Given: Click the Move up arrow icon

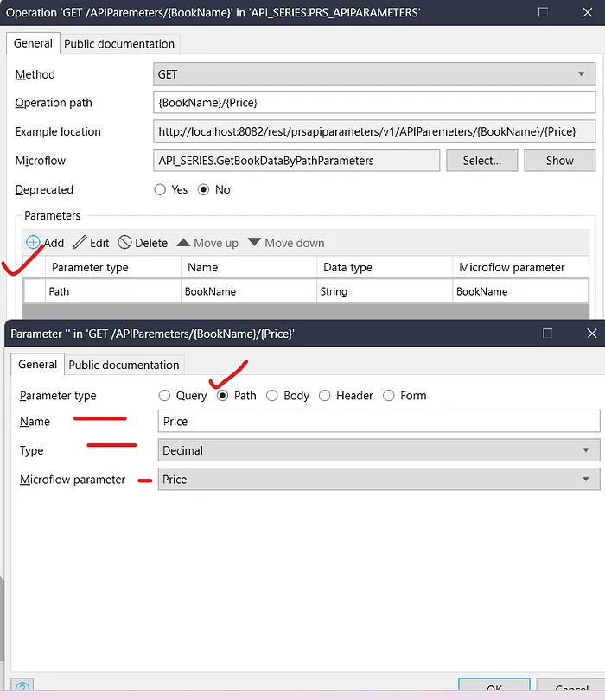Looking at the screenshot, I should pos(183,243).
